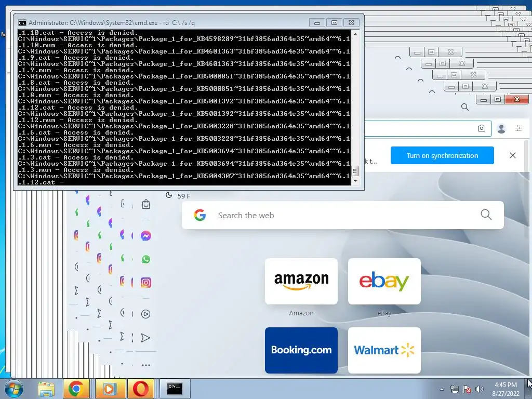The height and width of the screenshot is (399, 532).
Task: Click the magnifier in the Google search box
Action: [486, 215]
